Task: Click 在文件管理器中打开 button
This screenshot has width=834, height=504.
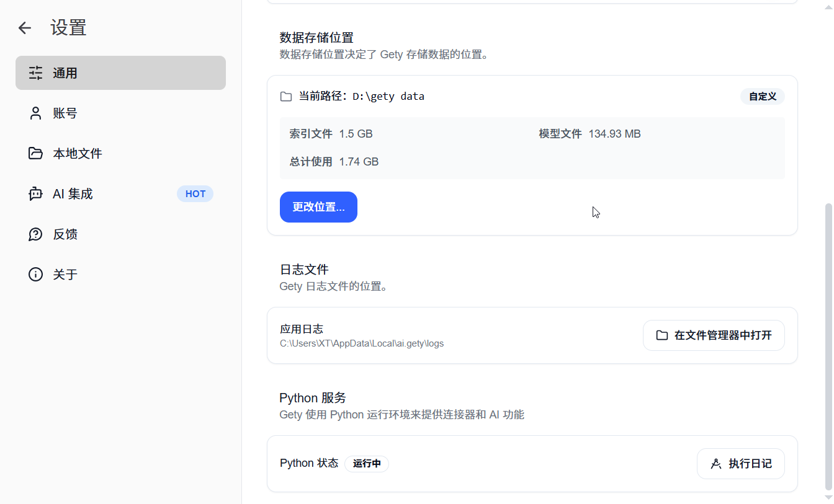Action: 714,335
